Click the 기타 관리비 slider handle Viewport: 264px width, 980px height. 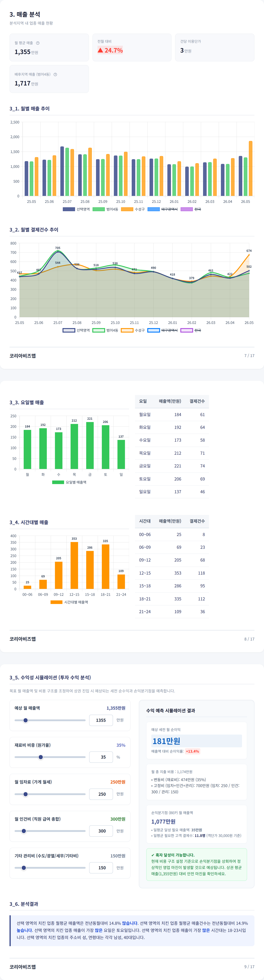[x=24, y=868]
